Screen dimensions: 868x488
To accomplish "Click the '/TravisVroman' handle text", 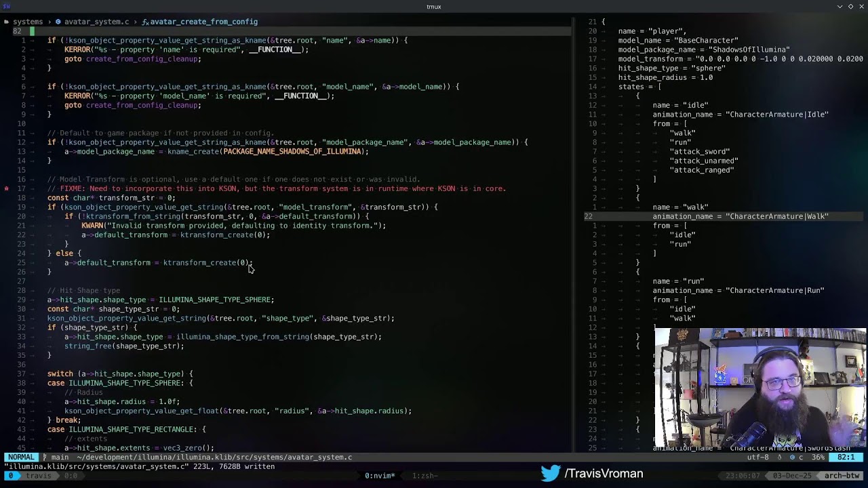I will (x=604, y=473).
